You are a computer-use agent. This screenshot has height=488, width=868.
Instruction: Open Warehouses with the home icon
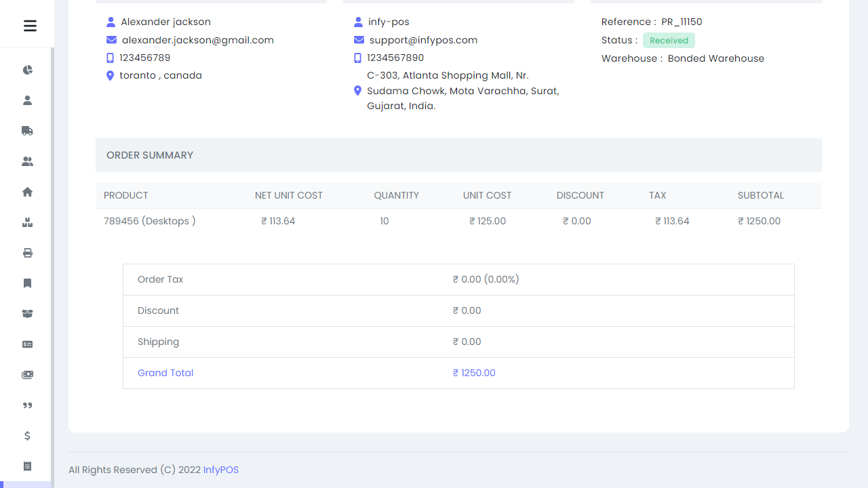click(27, 192)
